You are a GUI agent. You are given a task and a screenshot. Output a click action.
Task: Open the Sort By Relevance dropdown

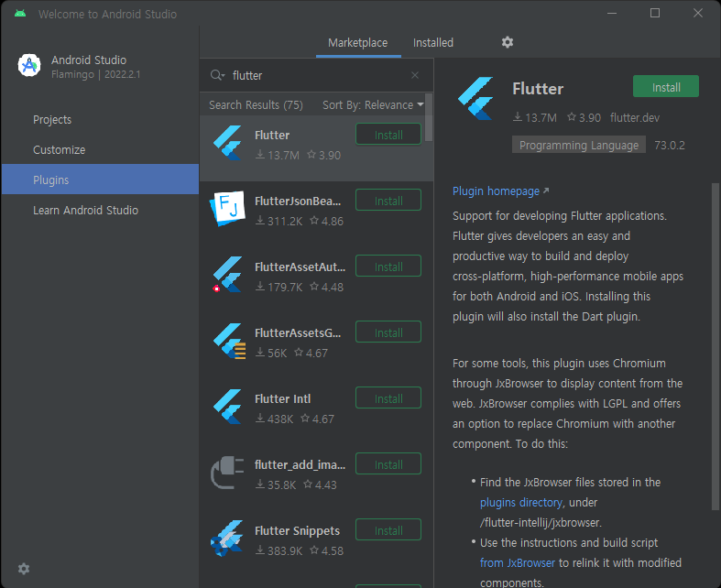tap(374, 104)
